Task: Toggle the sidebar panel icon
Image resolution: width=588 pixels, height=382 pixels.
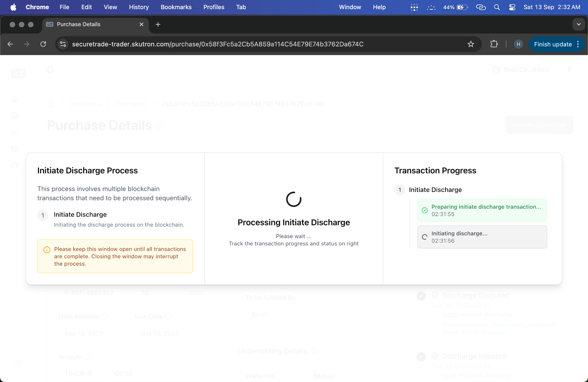Action: point(50,70)
